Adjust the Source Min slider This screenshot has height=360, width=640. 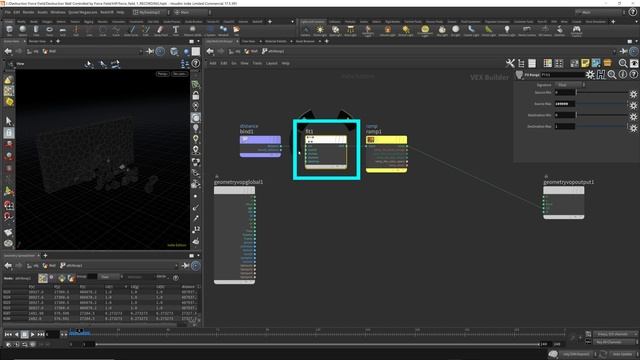coord(601,93)
